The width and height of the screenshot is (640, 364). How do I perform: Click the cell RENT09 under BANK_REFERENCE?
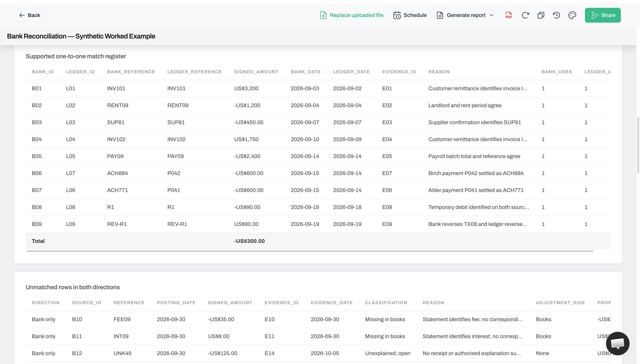coord(118,105)
